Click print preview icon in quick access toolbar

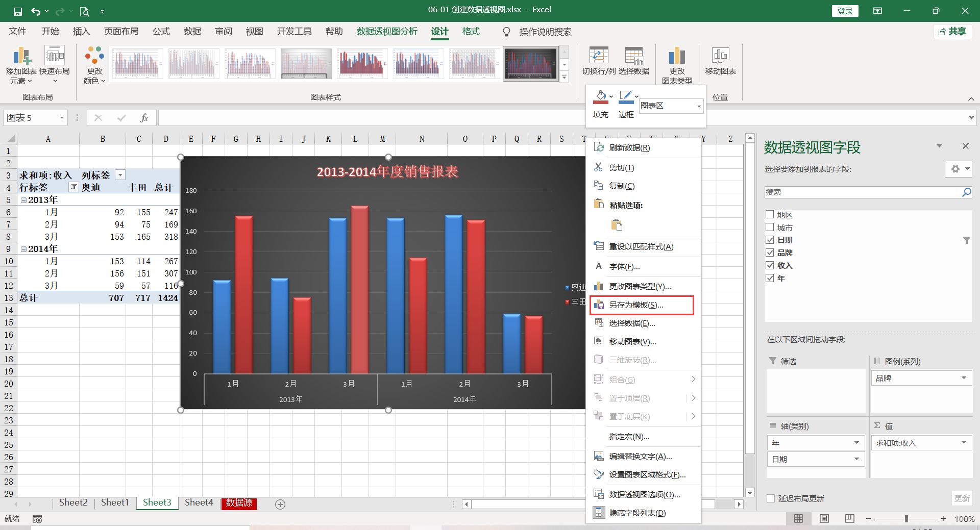point(85,11)
